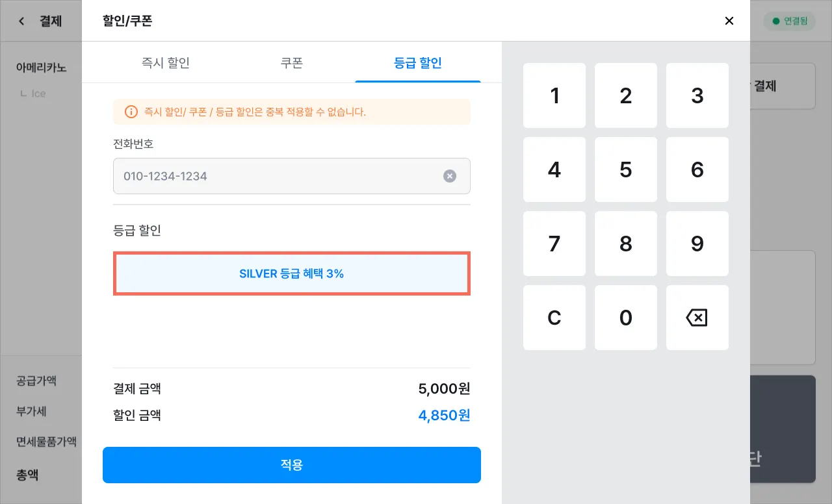Select the 아메리카노 order item
Image resolution: width=832 pixels, height=504 pixels.
point(42,68)
